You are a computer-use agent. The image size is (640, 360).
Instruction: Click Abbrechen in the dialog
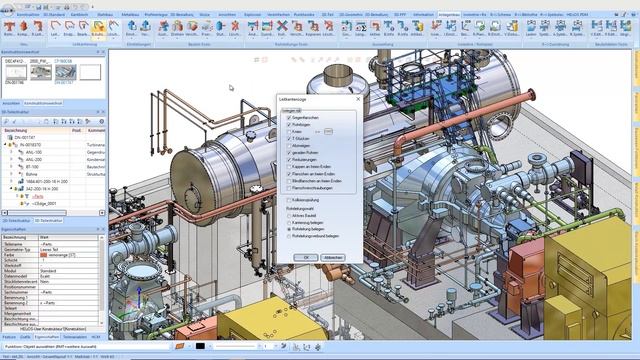coord(333,258)
